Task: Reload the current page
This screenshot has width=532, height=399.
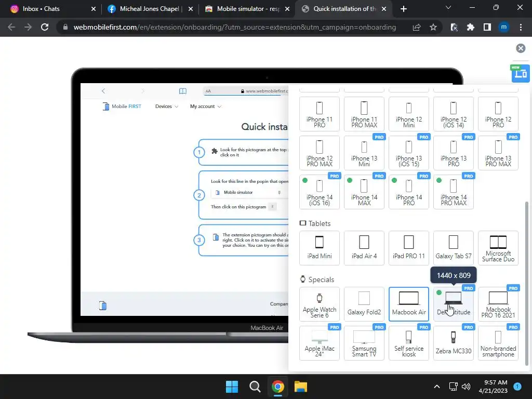Action: 45,27
